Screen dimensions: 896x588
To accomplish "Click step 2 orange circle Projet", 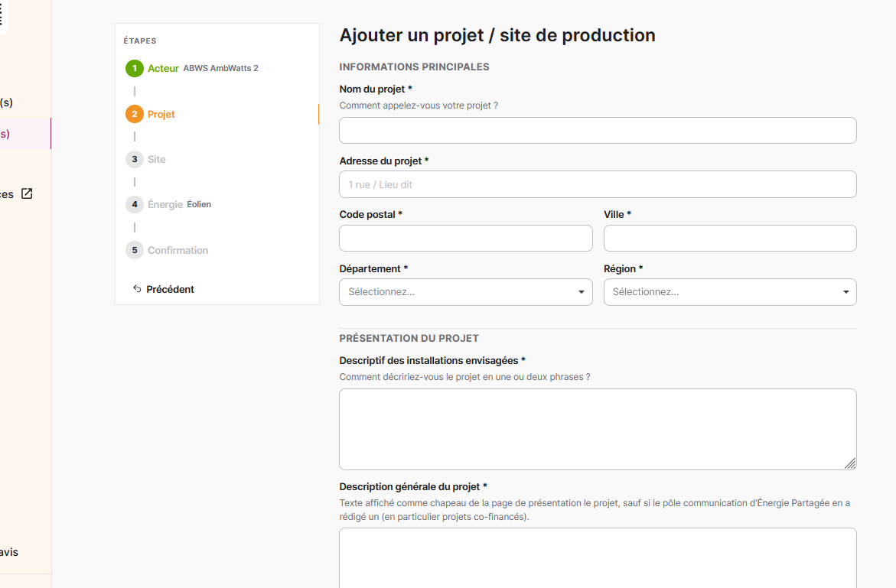I will (135, 114).
